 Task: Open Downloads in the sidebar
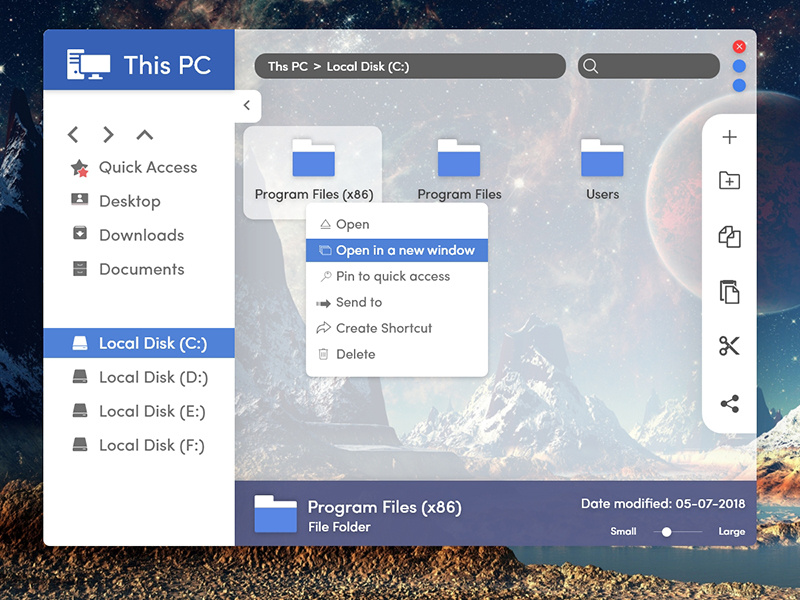(128, 235)
